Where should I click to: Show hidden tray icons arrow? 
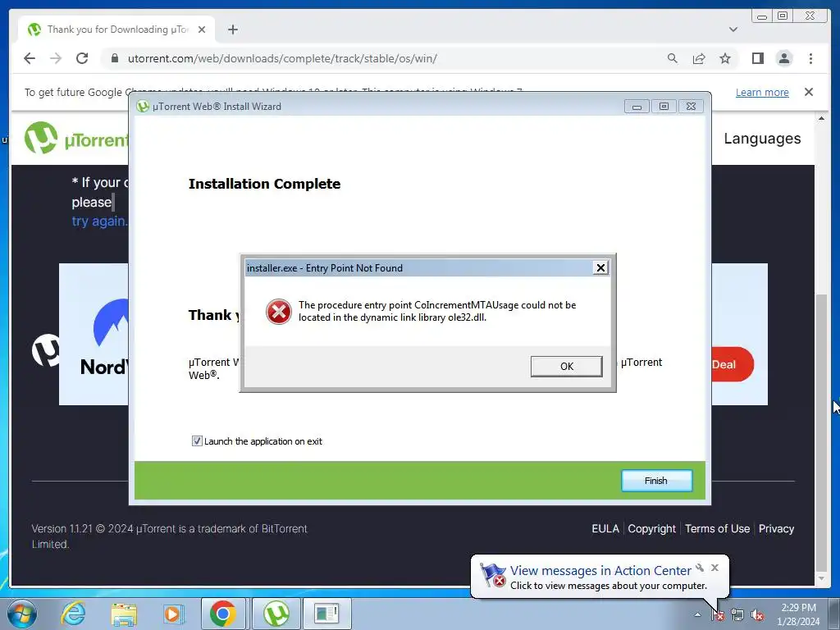[x=697, y=614]
